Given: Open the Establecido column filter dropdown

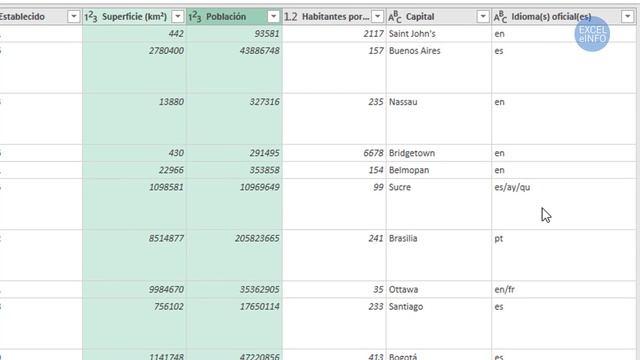Looking at the screenshot, I should 73,17.
